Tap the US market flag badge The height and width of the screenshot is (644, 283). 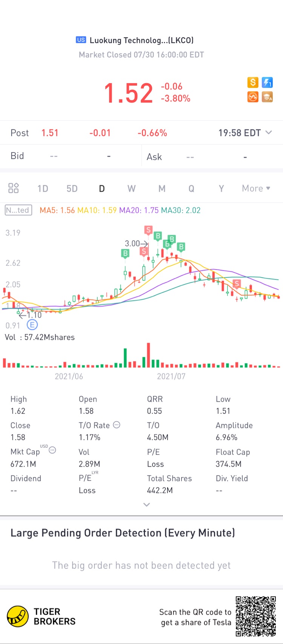tap(81, 40)
